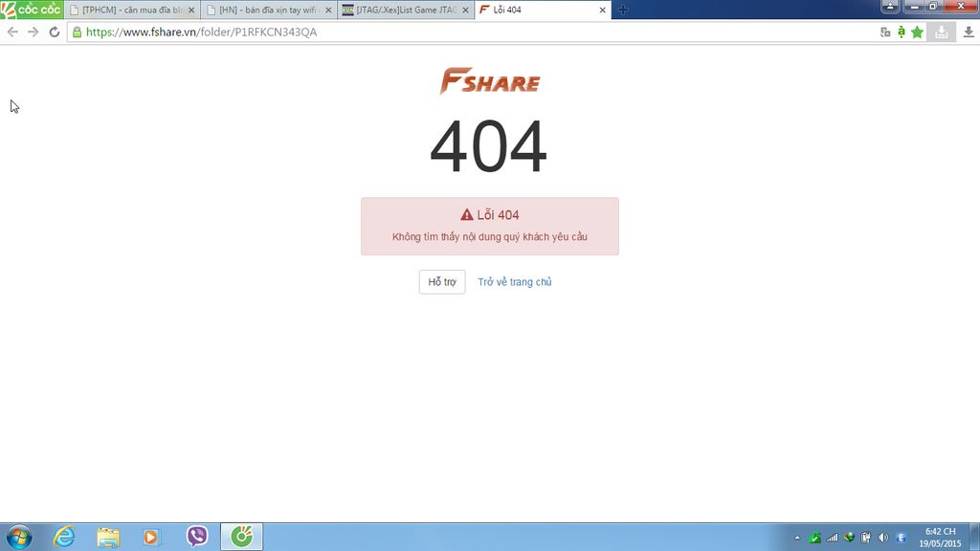Click the Hỗ trợ support button
980x551 pixels.
[442, 282]
